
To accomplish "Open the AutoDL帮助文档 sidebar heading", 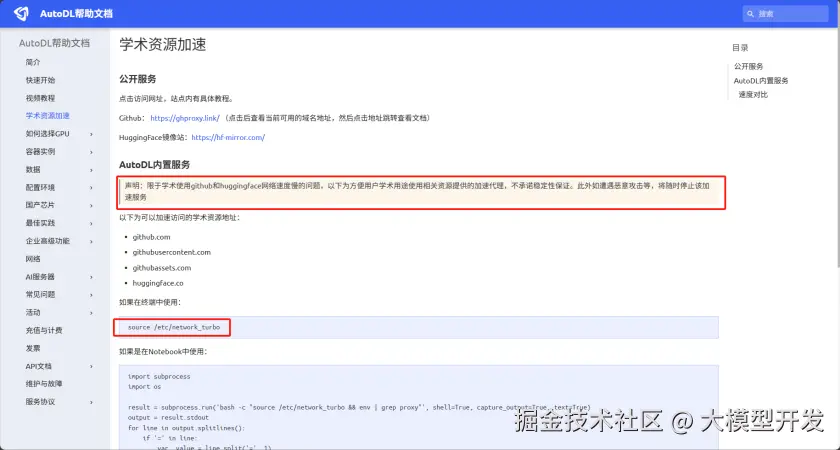I will pyautogui.click(x=55, y=43).
